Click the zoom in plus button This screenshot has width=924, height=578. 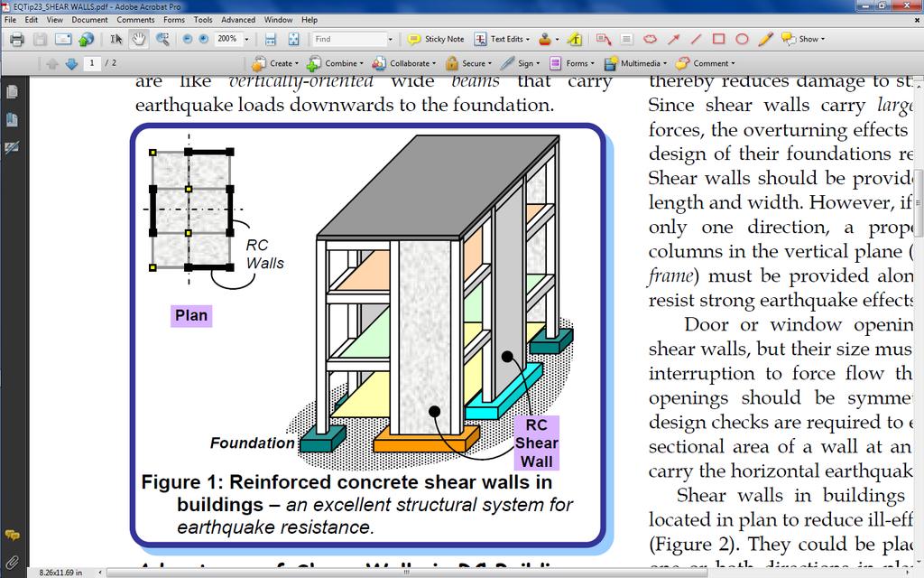pos(203,39)
